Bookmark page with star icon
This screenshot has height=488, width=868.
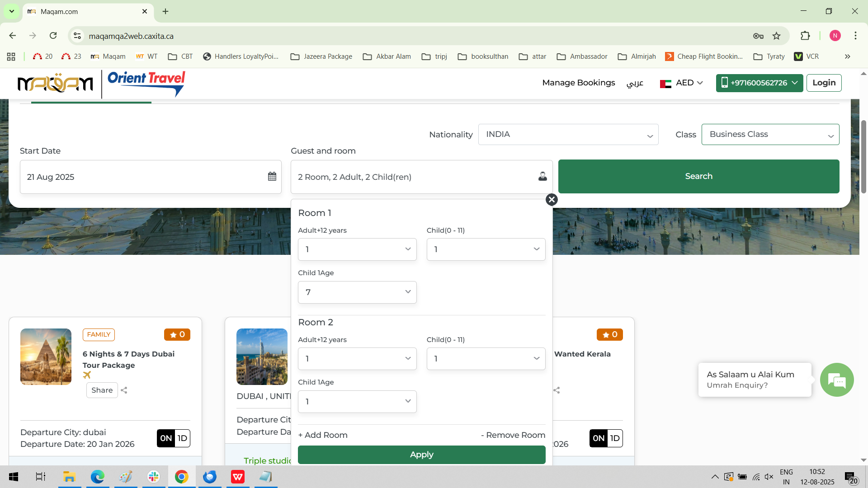click(777, 36)
